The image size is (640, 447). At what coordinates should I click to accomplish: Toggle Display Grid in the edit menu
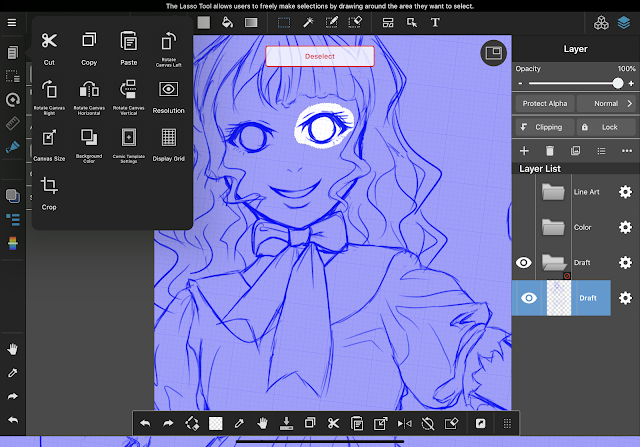pos(169,145)
